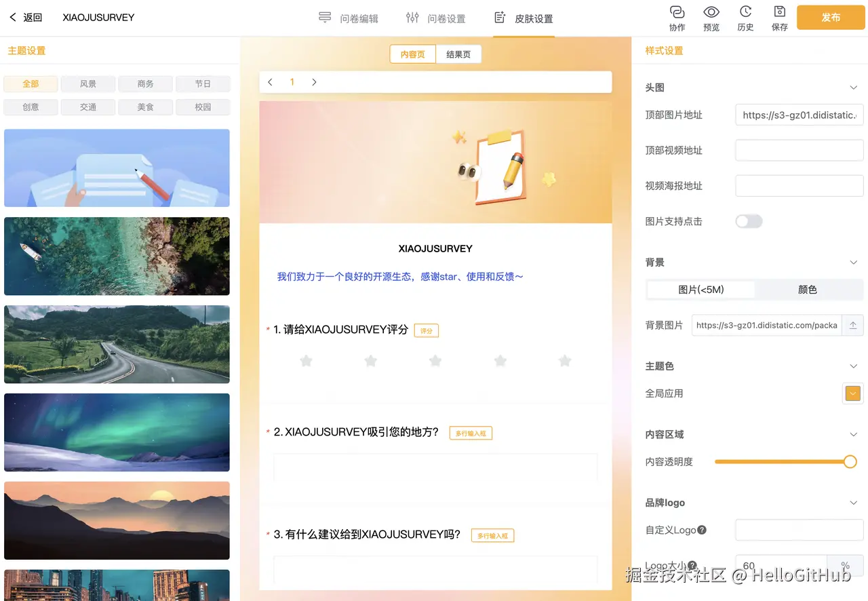The image size is (868, 601).
Task: Open the 历史 version history icon
Action: coord(746,18)
